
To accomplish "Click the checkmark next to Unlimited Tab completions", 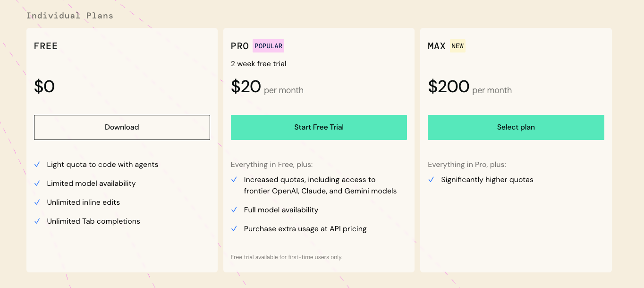I will (x=37, y=221).
